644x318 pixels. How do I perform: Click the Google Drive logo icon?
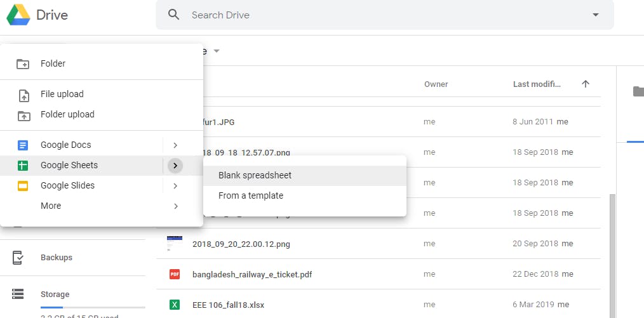pyautogui.click(x=18, y=15)
